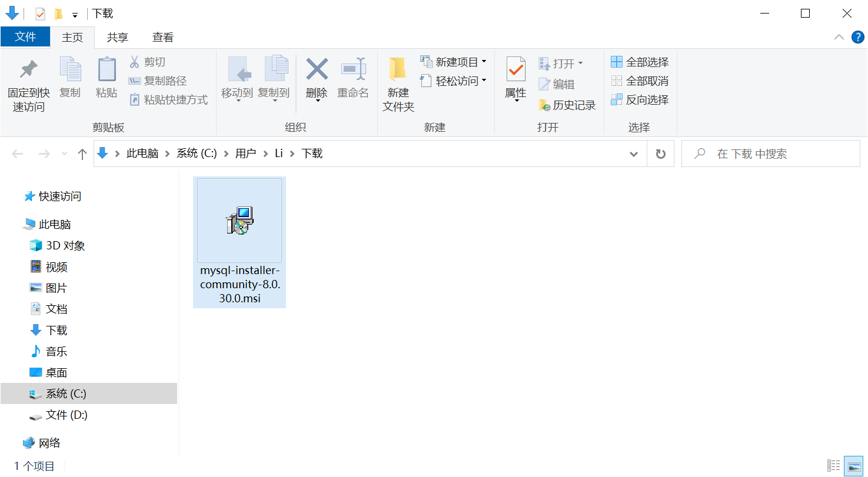Open the 移动到 dropdown
The width and height of the screenshot is (868, 477).
point(238,101)
